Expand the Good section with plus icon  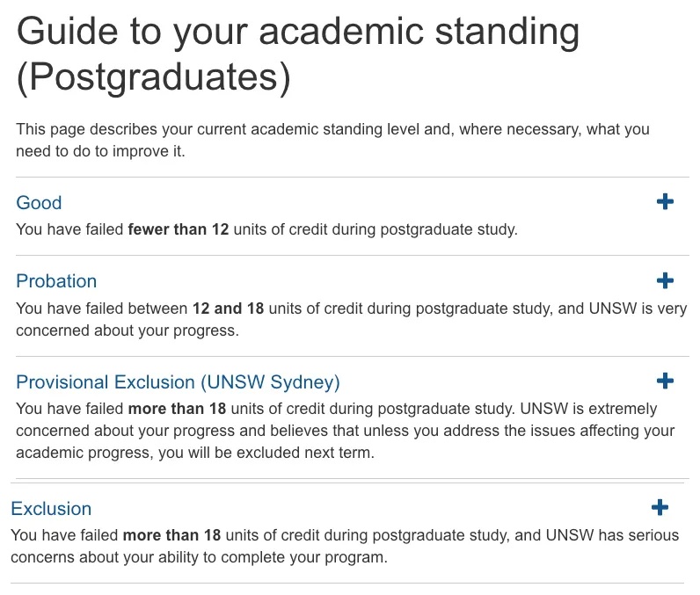point(665,201)
